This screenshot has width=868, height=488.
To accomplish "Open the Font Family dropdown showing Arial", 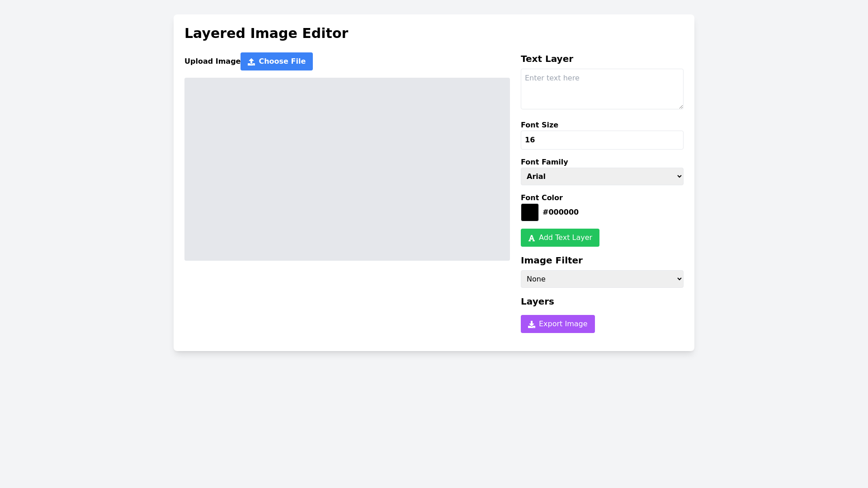I will coord(602,176).
